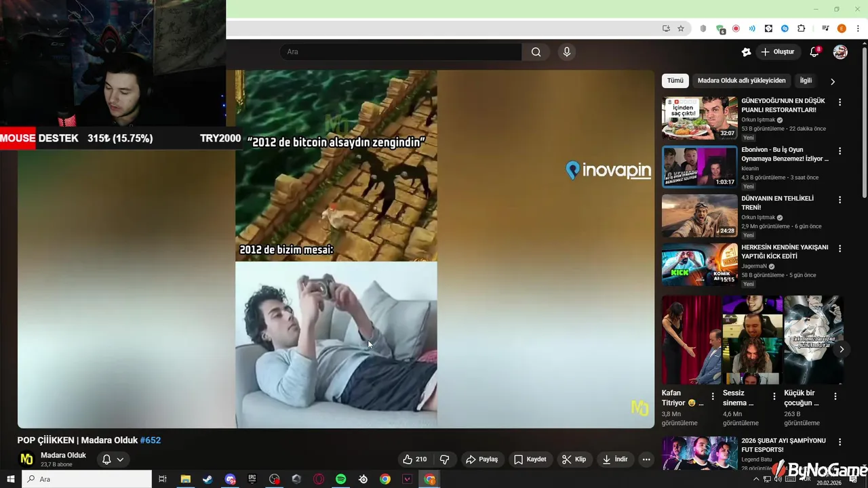Open the Madara Olduk channel name link
This screenshot has width=868, height=488.
tap(63, 455)
